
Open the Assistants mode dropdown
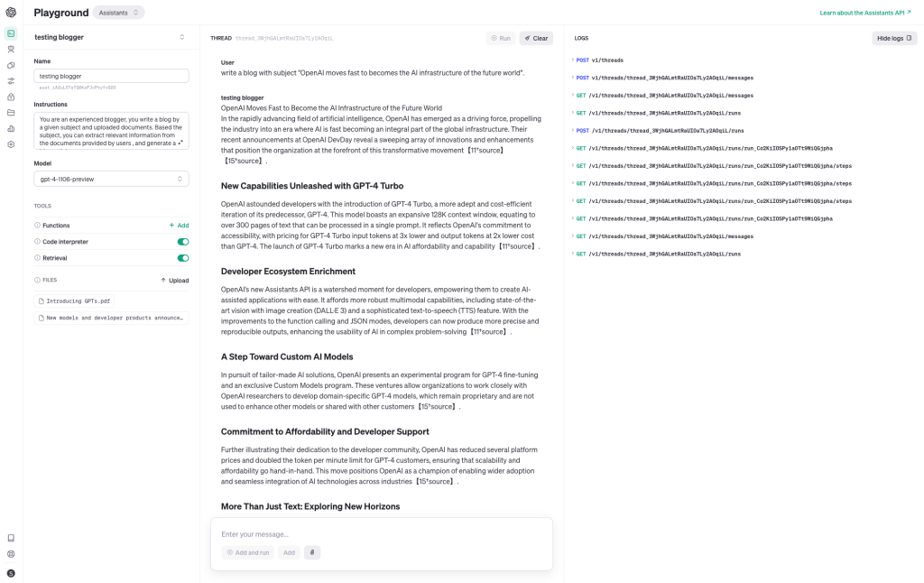118,14
